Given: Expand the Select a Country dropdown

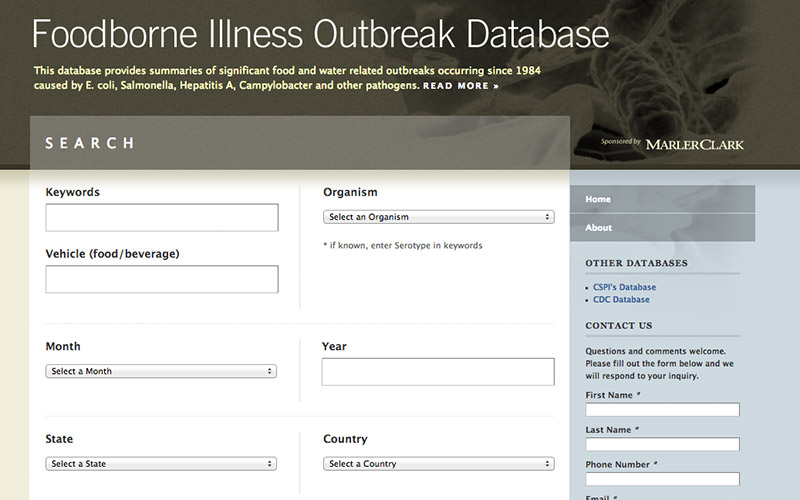Looking at the screenshot, I should click(x=438, y=464).
